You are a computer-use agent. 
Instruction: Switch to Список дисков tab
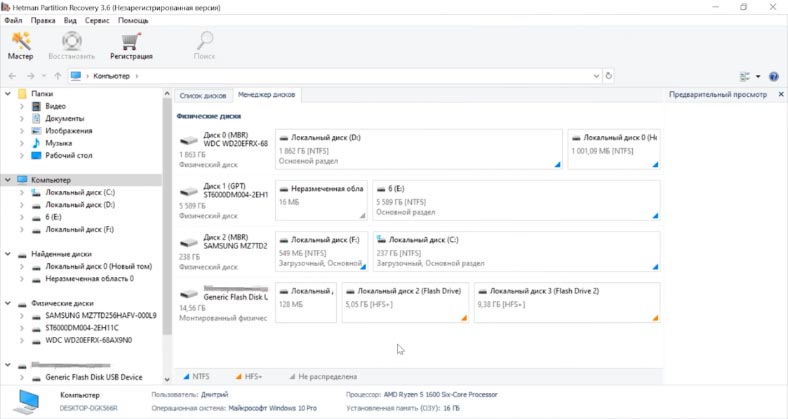[x=203, y=95]
